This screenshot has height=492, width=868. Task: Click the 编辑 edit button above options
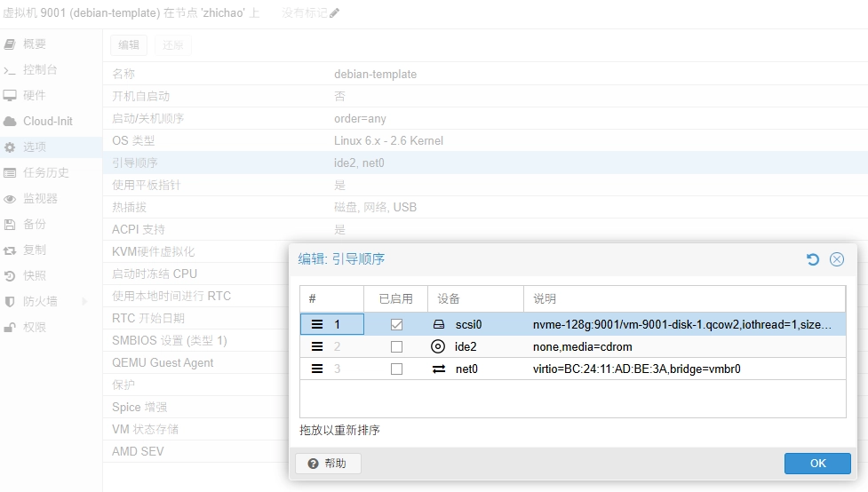pyautogui.click(x=129, y=45)
